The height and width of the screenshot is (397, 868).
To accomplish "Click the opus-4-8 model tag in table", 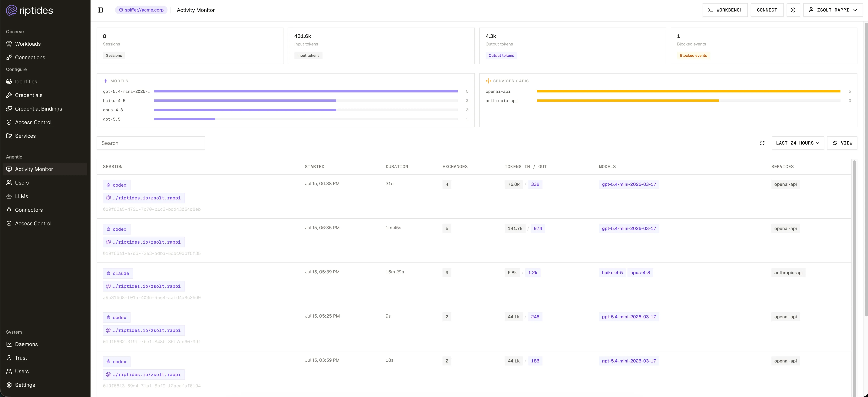I will click(640, 273).
